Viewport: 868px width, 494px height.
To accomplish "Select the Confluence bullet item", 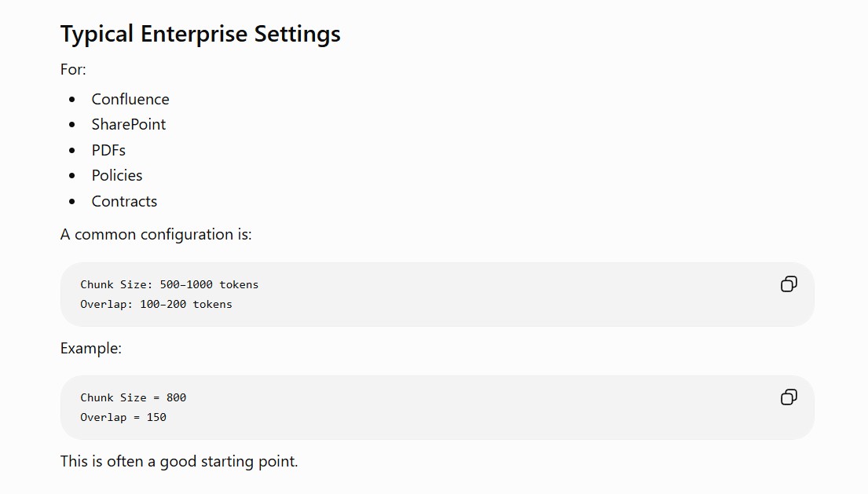I will (x=130, y=99).
